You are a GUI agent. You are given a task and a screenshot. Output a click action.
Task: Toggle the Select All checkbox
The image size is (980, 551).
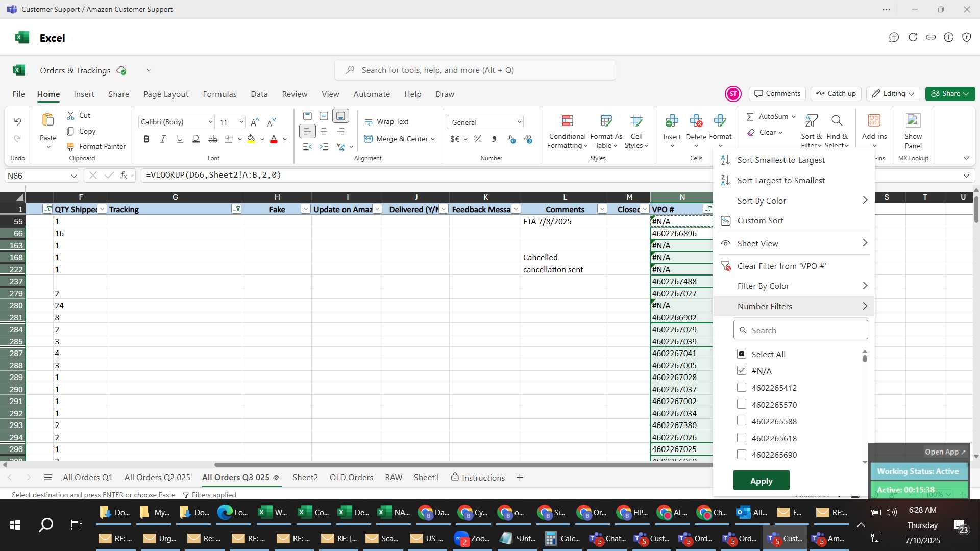click(x=742, y=354)
